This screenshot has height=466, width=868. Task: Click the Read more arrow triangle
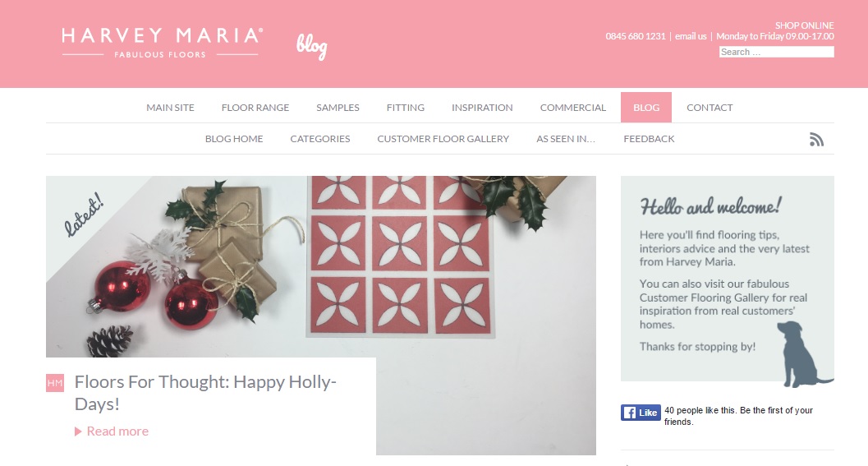coord(78,431)
